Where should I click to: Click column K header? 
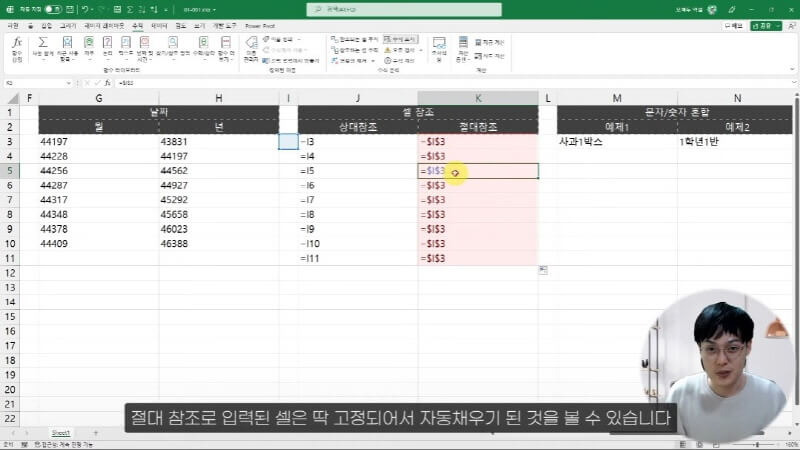(478, 98)
